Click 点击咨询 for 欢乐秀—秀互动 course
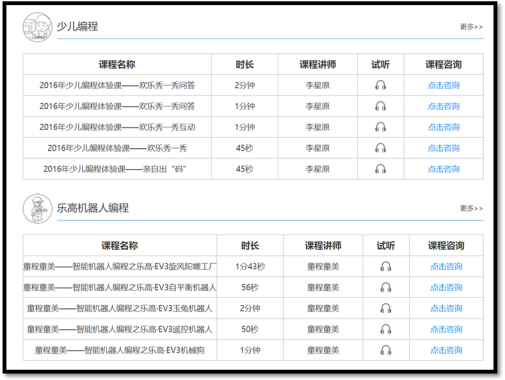This screenshot has height=380, width=505. pyautogui.click(x=444, y=127)
